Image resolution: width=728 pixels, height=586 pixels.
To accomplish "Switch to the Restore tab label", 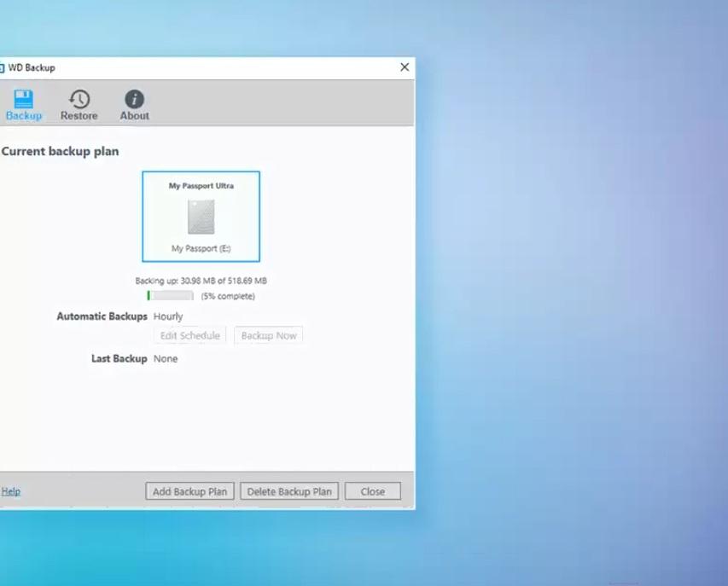I will pos(79,116).
